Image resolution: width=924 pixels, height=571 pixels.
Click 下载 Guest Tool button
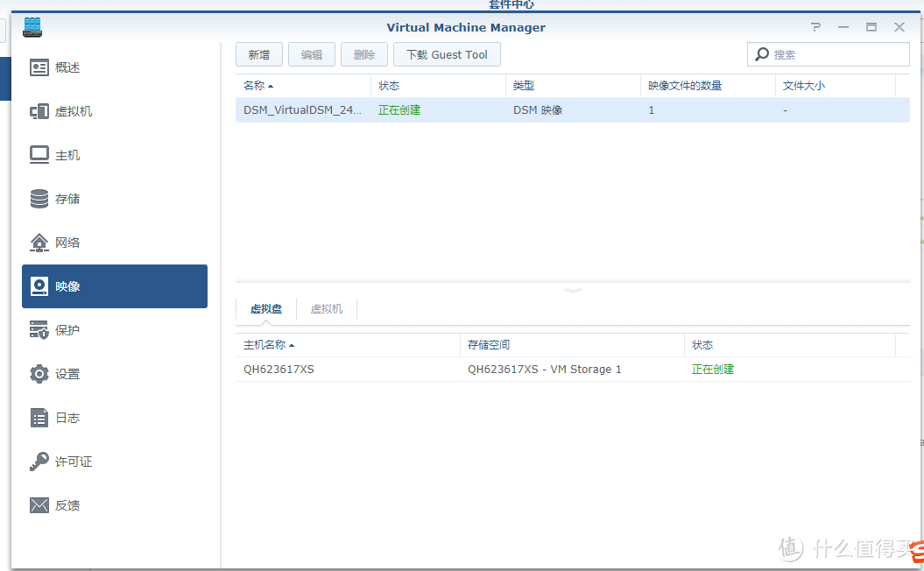tap(447, 55)
